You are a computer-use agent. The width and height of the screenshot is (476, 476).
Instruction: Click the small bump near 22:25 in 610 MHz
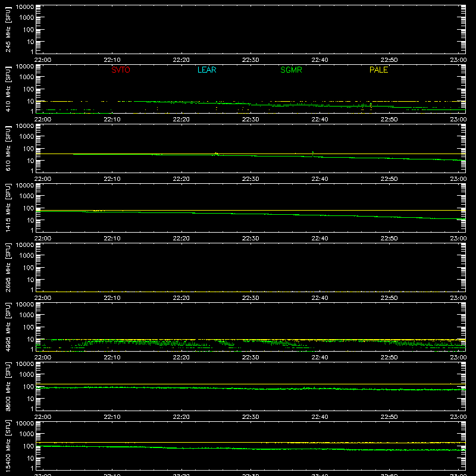pos(216,154)
